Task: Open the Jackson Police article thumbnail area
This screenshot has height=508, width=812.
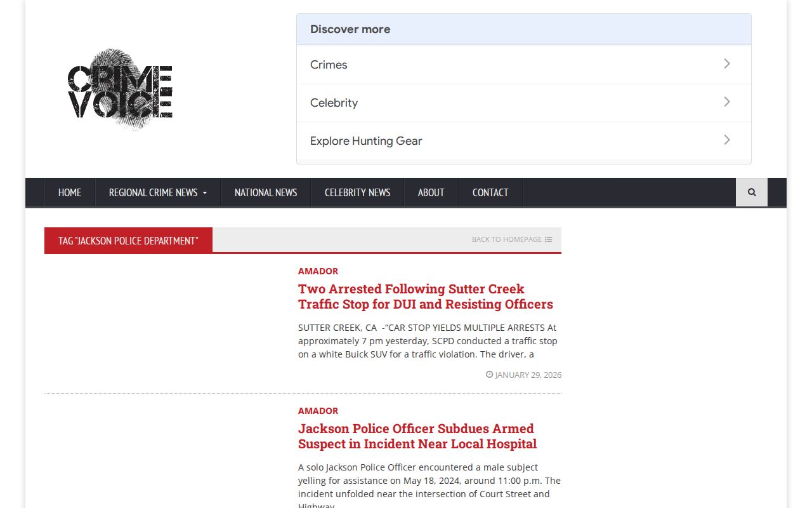Action: coord(165,457)
